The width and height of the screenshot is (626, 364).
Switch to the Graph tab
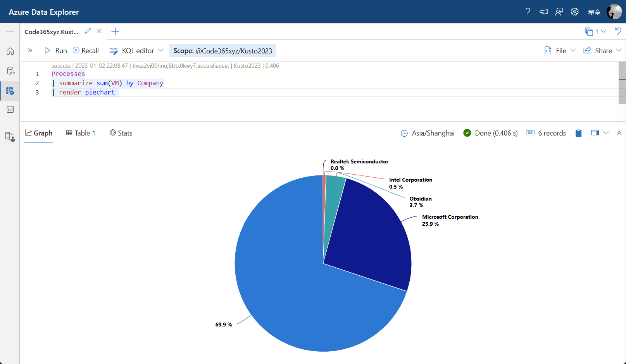coord(39,133)
